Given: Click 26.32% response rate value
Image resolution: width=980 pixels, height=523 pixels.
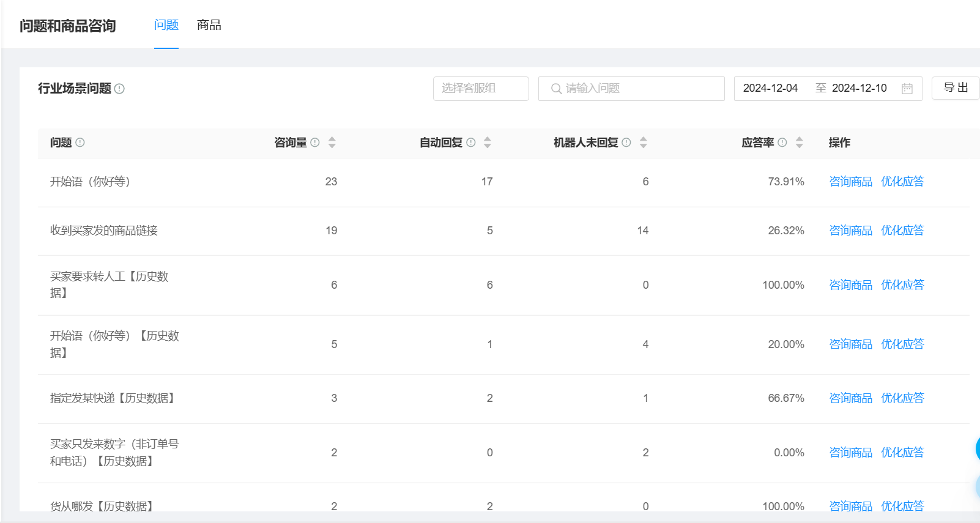Looking at the screenshot, I should click(x=786, y=231).
